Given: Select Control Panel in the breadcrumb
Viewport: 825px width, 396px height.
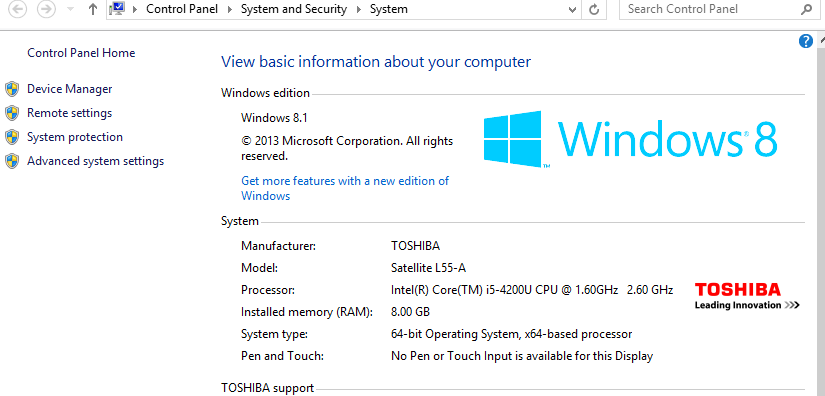Looking at the screenshot, I should click(182, 9).
